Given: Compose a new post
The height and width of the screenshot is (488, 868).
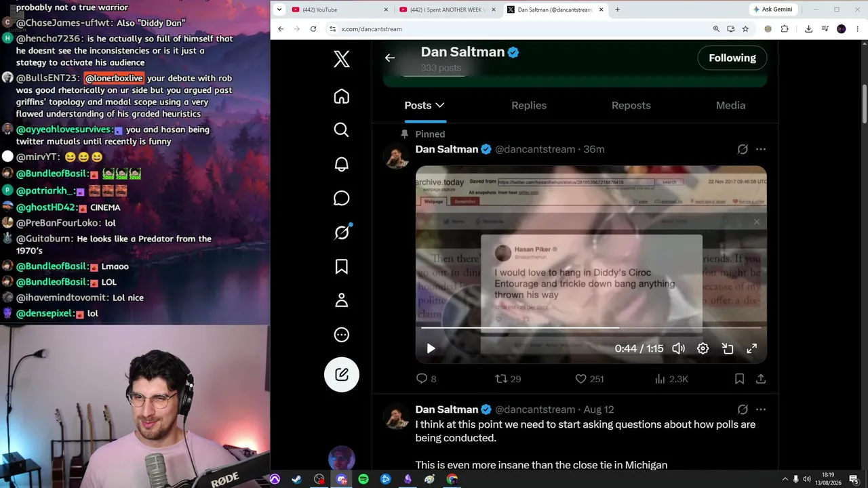Looking at the screenshot, I should click(342, 374).
